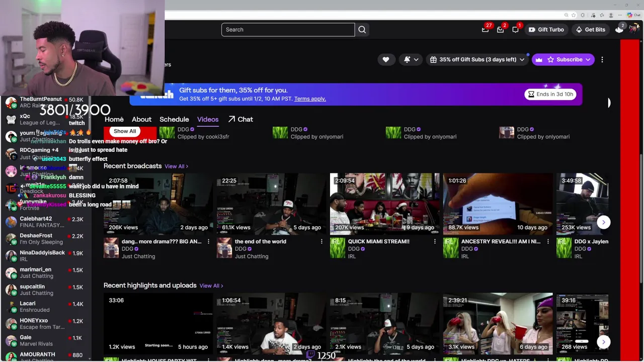Image resolution: width=644 pixels, height=362 pixels.
Task: Open the channel three-dot options menu
Action: 602,59
